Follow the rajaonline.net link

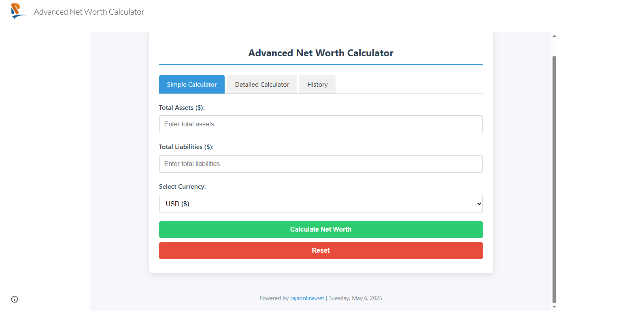click(x=307, y=298)
